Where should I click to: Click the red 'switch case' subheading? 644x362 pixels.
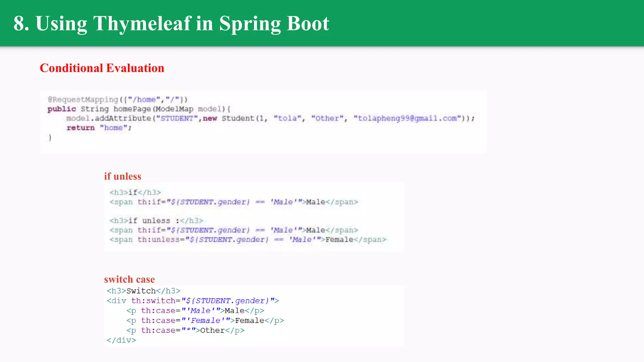tap(129, 279)
